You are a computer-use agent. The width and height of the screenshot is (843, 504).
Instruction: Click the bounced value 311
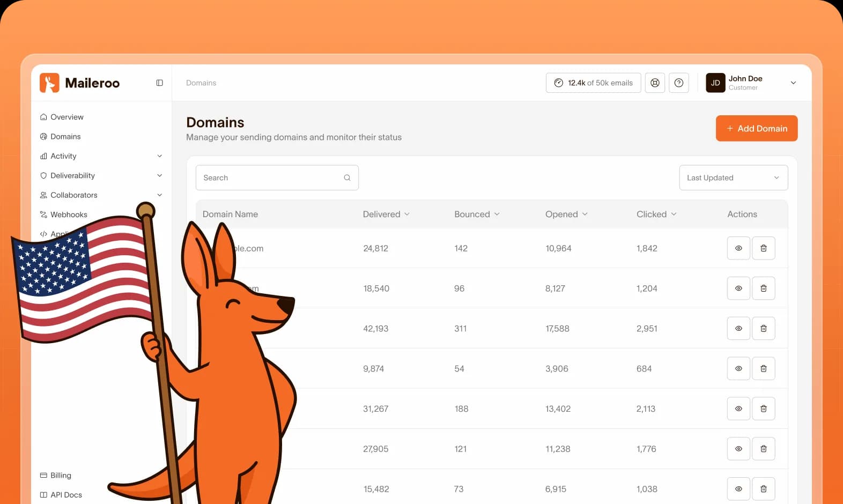[x=460, y=328]
